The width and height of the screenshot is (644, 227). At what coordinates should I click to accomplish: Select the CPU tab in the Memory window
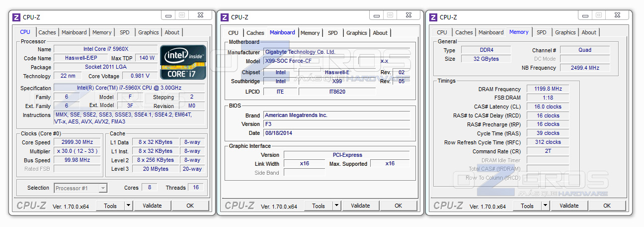[x=442, y=32]
